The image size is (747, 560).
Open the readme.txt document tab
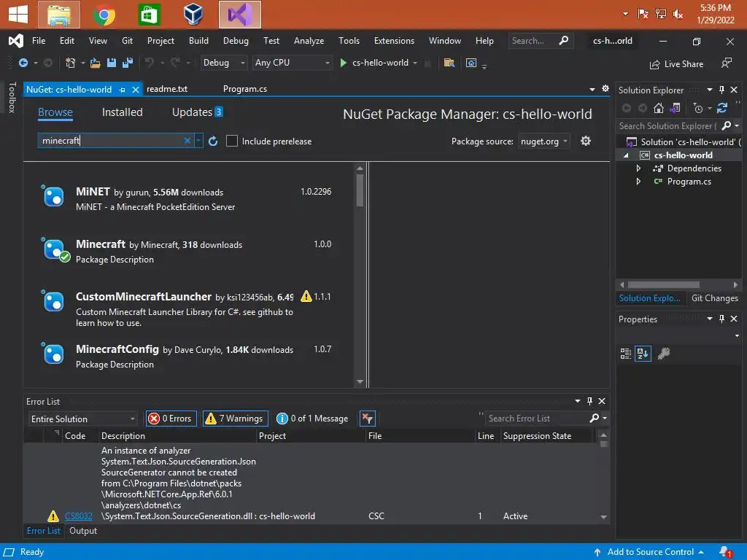pos(167,89)
